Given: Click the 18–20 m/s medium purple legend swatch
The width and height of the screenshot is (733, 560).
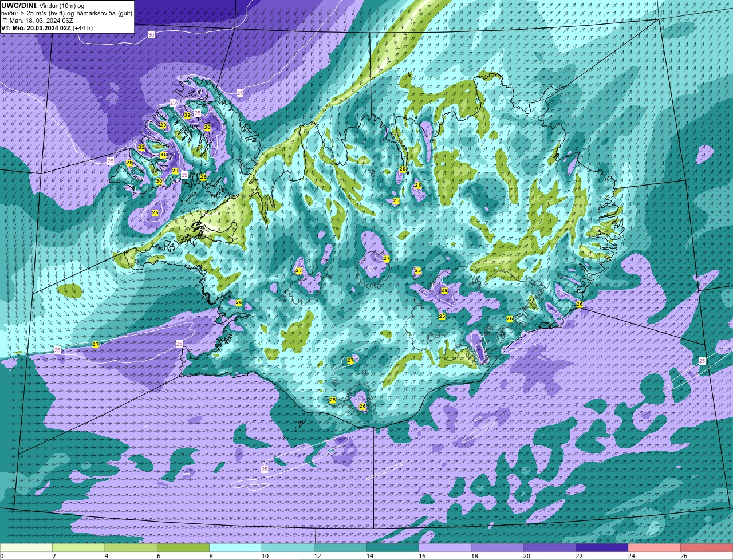Looking at the screenshot, I should tap(498, 548).
